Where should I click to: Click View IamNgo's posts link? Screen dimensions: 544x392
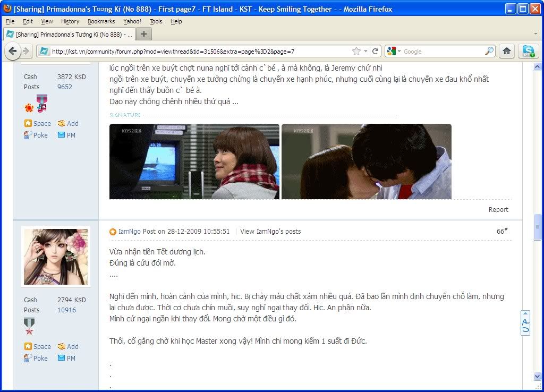[x=270, y=232]
